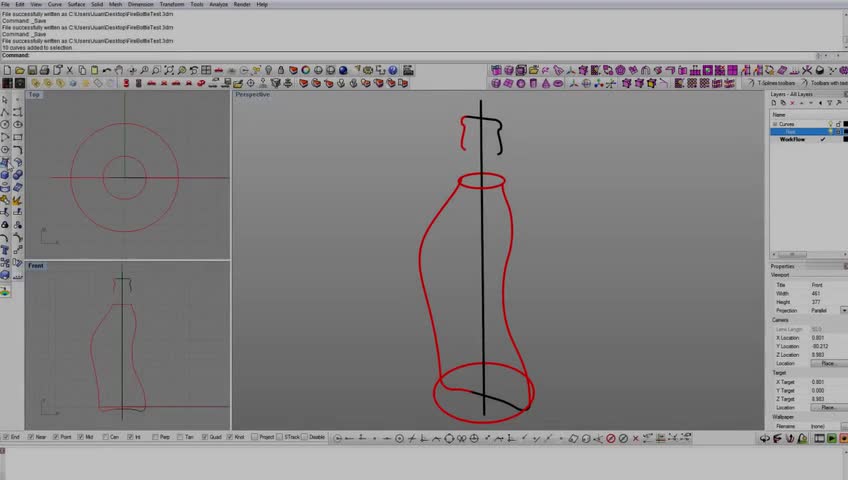Screen dimensions: 848x480
Task: Click the Layers panel horizontal scrollbar
Action: coord(809,254)
